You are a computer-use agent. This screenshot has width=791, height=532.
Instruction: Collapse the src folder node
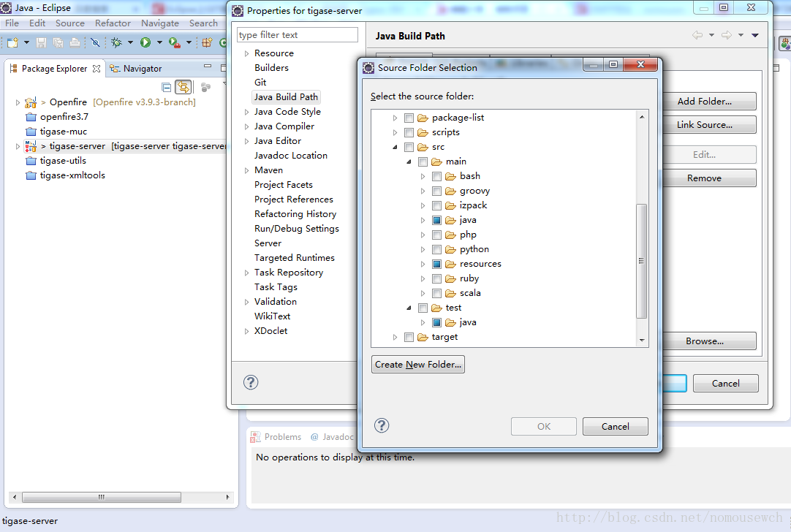click(395, 147)
